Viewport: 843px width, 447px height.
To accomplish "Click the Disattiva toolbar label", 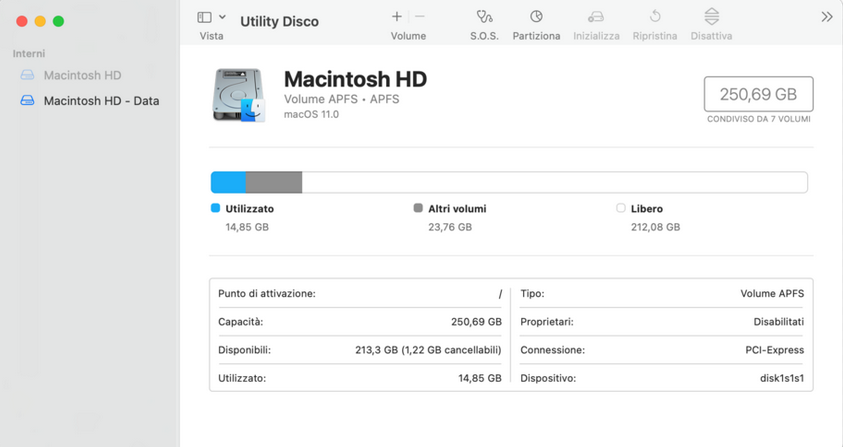I will tap(711, 36).
